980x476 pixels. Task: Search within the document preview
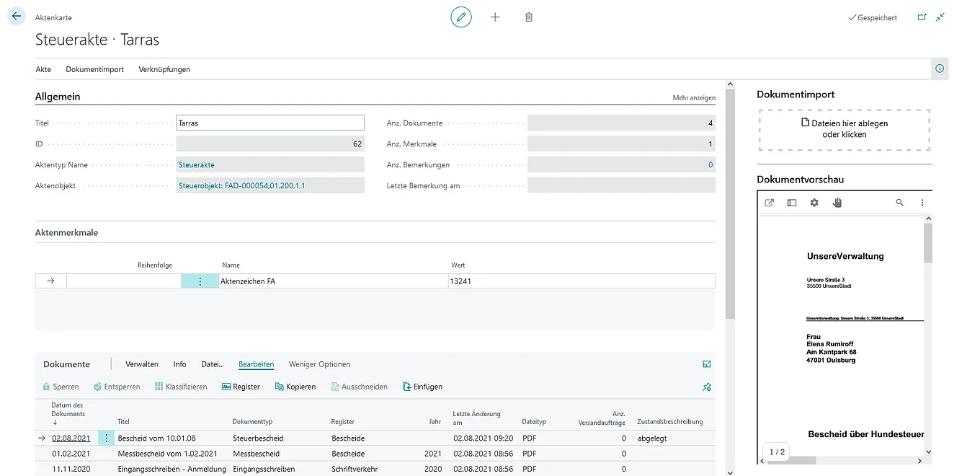(x=899, y=203)
